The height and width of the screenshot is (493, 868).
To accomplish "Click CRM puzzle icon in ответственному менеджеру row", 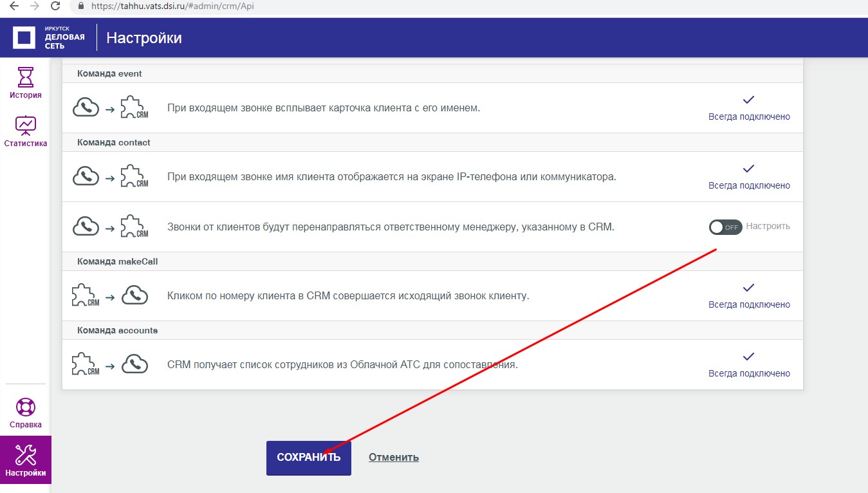I will (x=134, y=227).
